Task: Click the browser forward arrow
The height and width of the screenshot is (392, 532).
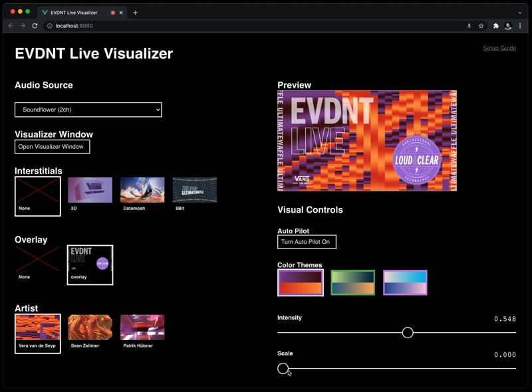Action: [x=23, y=26]
